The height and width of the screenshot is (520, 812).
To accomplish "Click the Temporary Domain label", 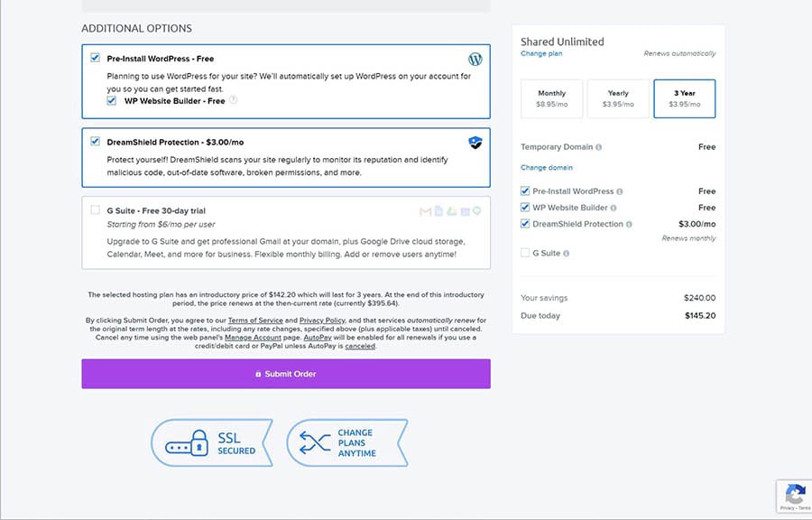I will click(557, 147).
